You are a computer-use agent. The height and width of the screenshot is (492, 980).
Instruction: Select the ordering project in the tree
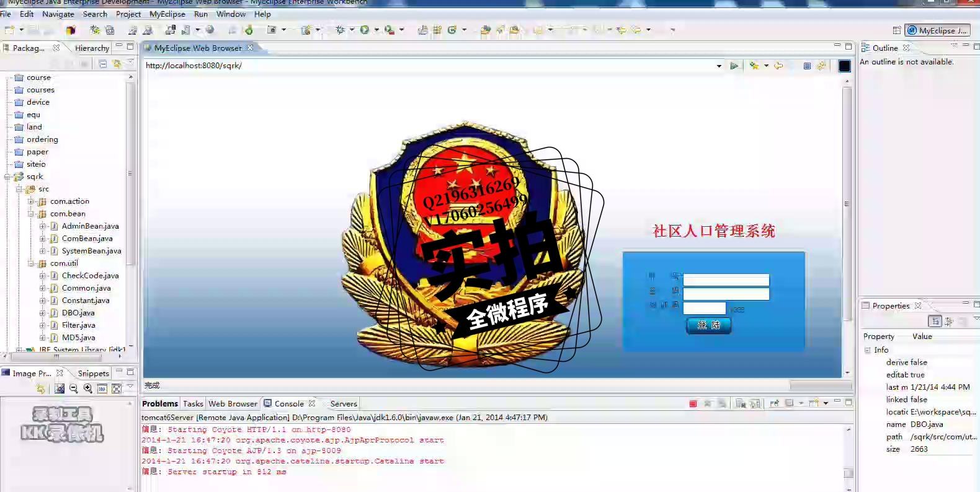(x=42, y=139)
